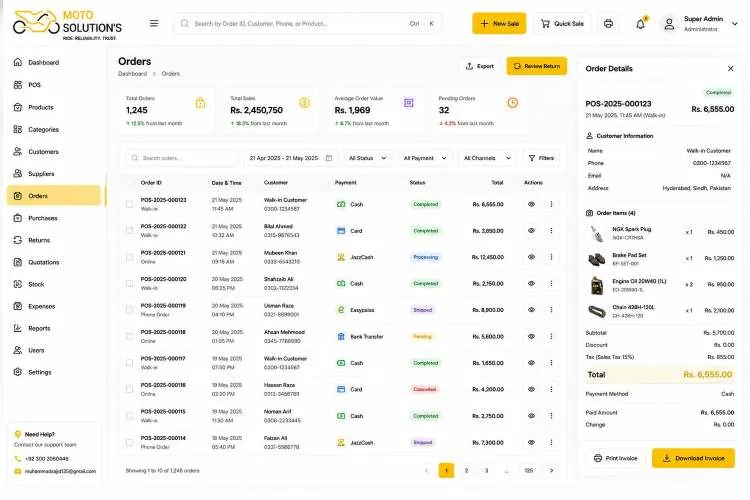Image resolution: width=750 pixels, height=500 pixels.
Task: Click the Review Return button
Action: pos(537,66)
